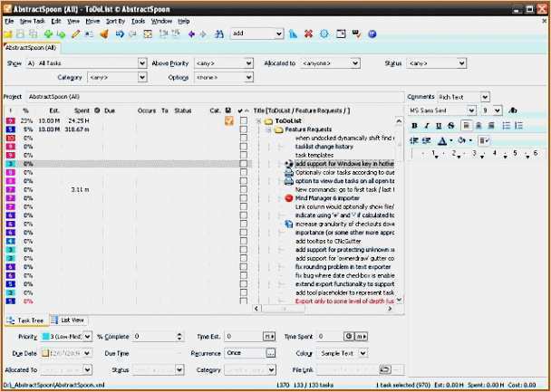Open the Allocated to filter dropdown
This screenshot has height=392, width=551.
pos(355,63)
